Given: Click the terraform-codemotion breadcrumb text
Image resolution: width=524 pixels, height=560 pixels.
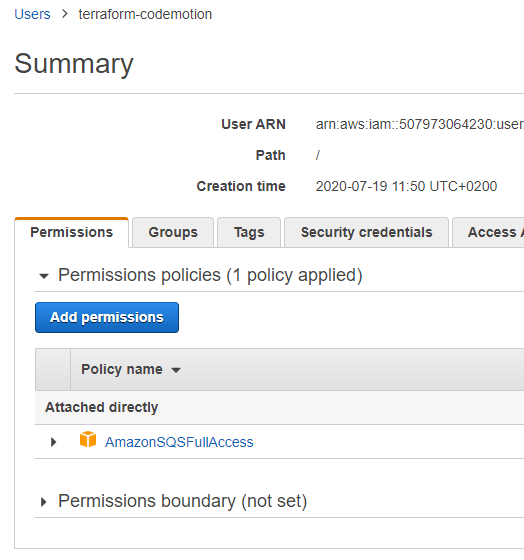Looking at the screenshot, I should click(145, 14).
